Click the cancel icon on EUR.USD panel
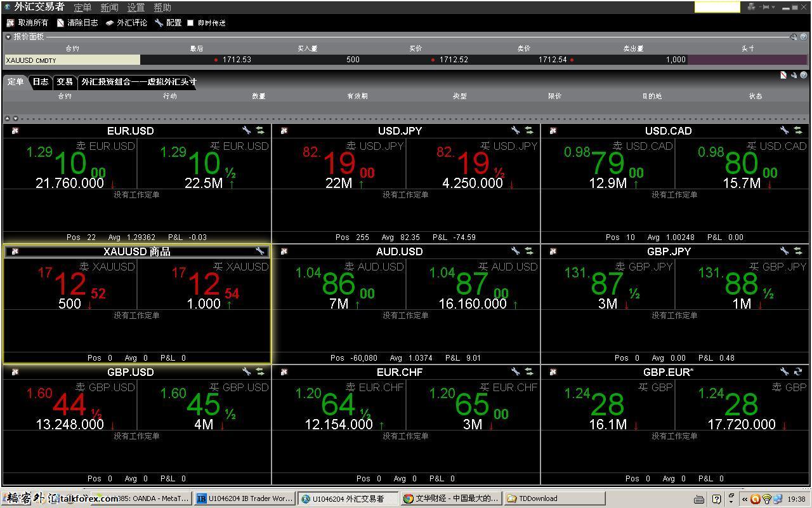 15,131
